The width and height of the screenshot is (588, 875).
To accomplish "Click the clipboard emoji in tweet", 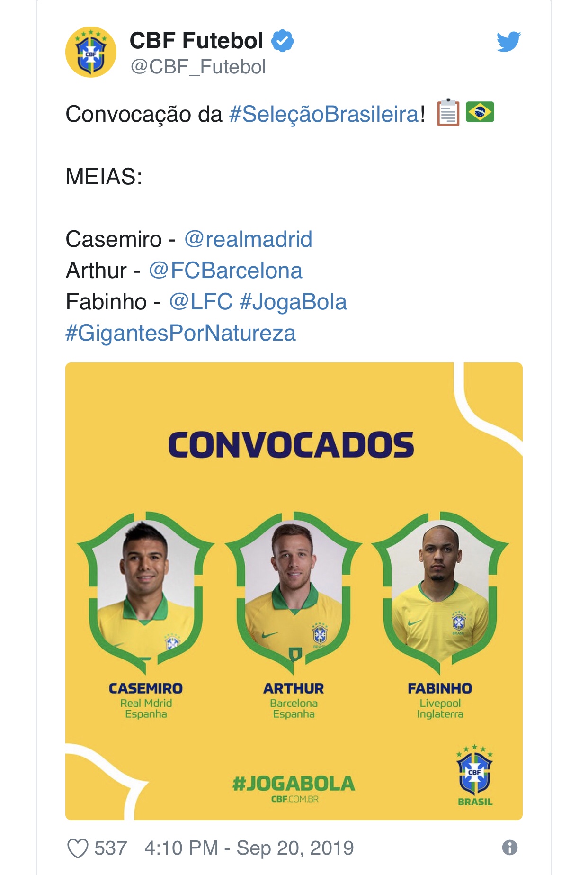I will point(448,113).
